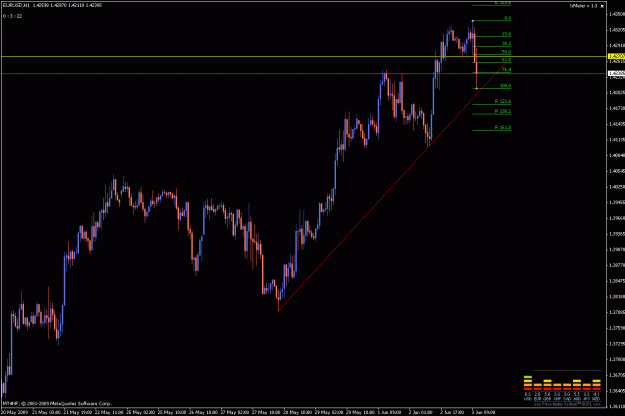Click the yellow bar above GBP in the meter
Screen dimensions: 625x416
[547, 381]
